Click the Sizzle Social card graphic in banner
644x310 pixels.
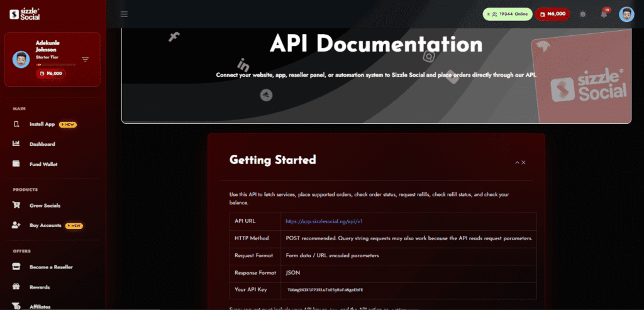point(580,78)
